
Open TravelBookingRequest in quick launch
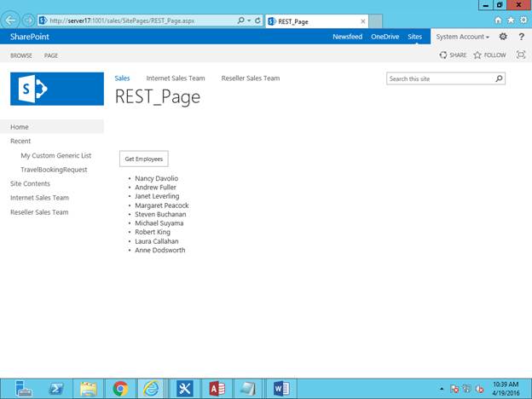point(54,170)
